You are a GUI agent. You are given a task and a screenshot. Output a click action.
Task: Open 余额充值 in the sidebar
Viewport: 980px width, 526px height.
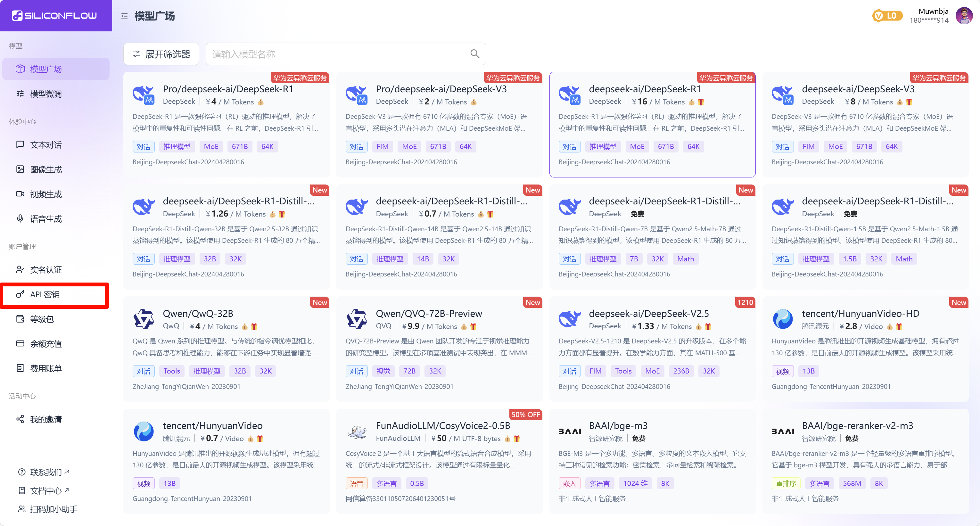point(56,343)
